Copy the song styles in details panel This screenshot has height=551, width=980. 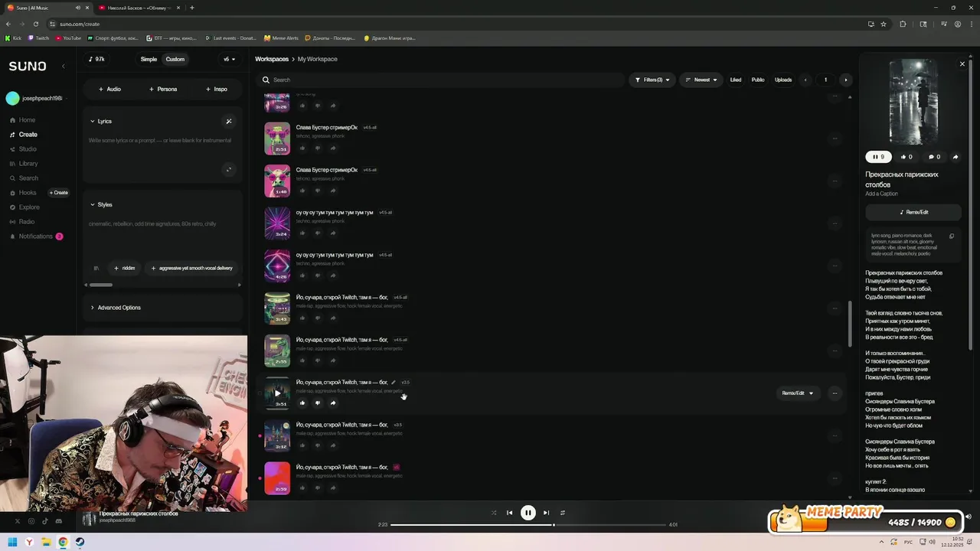coord(952,236)
